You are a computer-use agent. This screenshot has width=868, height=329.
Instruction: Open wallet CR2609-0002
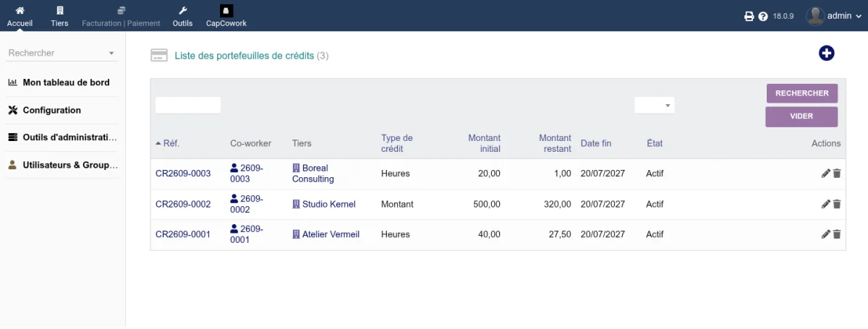pos(183,204)
